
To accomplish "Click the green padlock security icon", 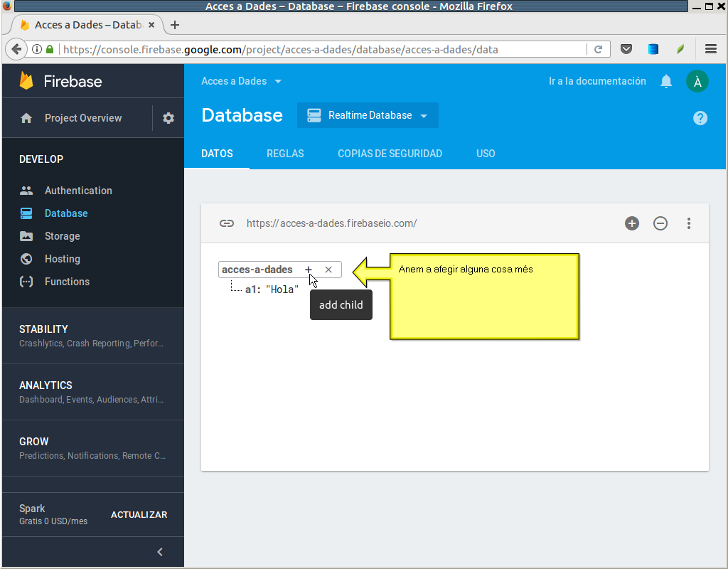I will (x=50, y=49).
